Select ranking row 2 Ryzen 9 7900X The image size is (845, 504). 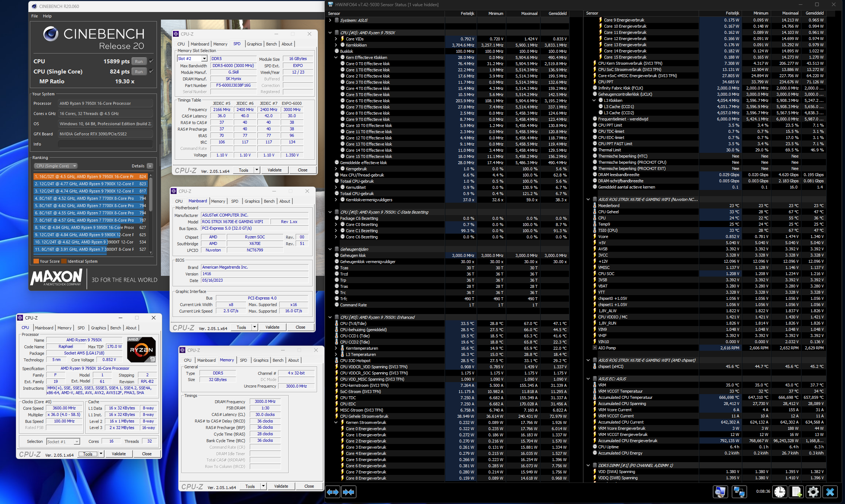pyautogui.click(x=90, y=184)
